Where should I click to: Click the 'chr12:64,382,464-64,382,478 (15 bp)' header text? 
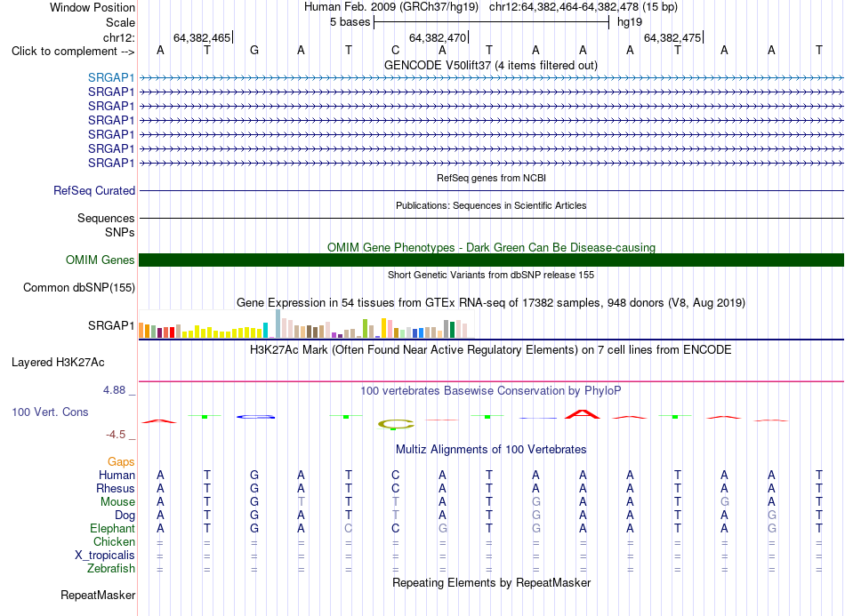click(583, 7)
